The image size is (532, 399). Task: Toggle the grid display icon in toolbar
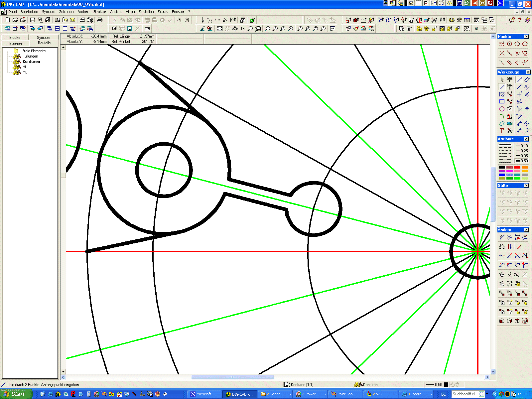[217, 20]
